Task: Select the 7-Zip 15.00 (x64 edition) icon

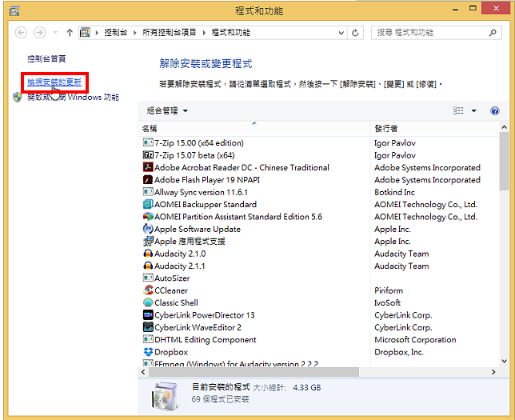Action: click(x=148, y=142)
